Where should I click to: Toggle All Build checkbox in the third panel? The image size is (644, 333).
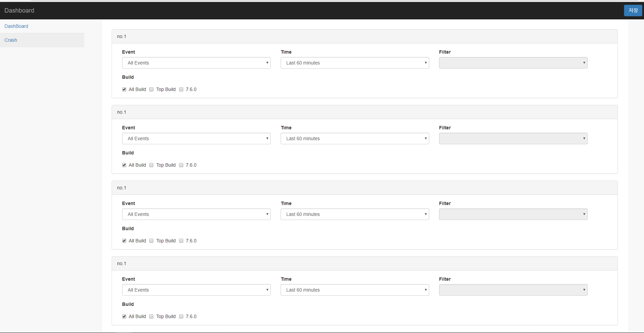tap(124, 241)
